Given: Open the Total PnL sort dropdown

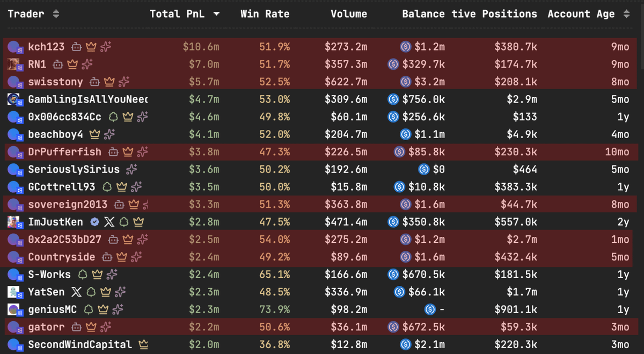Looking at the screenshot, I should pyautogui.click(x=216, y=14).
